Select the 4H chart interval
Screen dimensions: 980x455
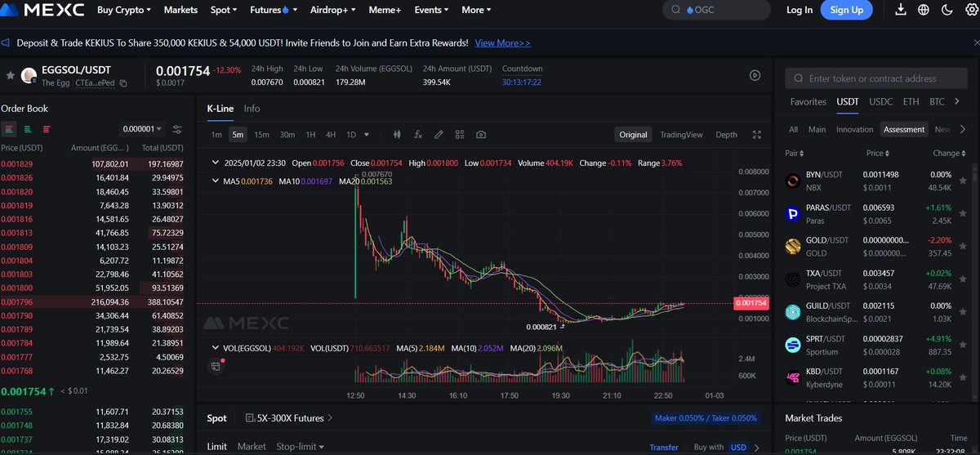click(x=331, y=135)
